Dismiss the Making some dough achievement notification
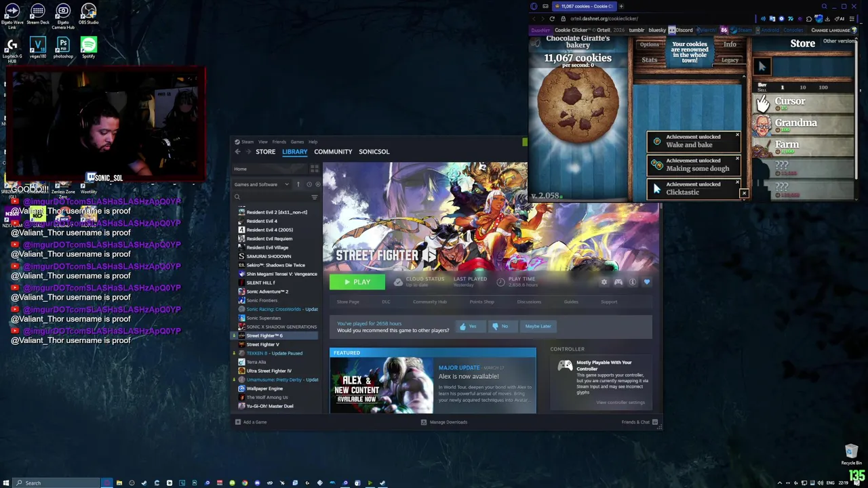Image resolution: width=868 pixels, height=488 pixels. pos(737,160)
